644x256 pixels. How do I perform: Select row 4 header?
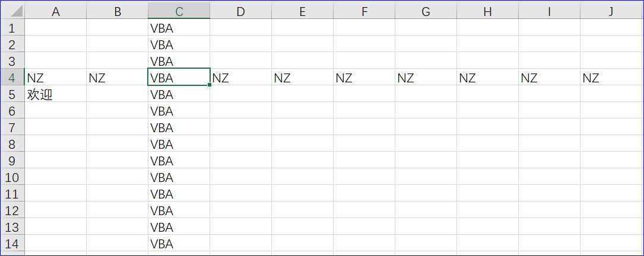12,77
